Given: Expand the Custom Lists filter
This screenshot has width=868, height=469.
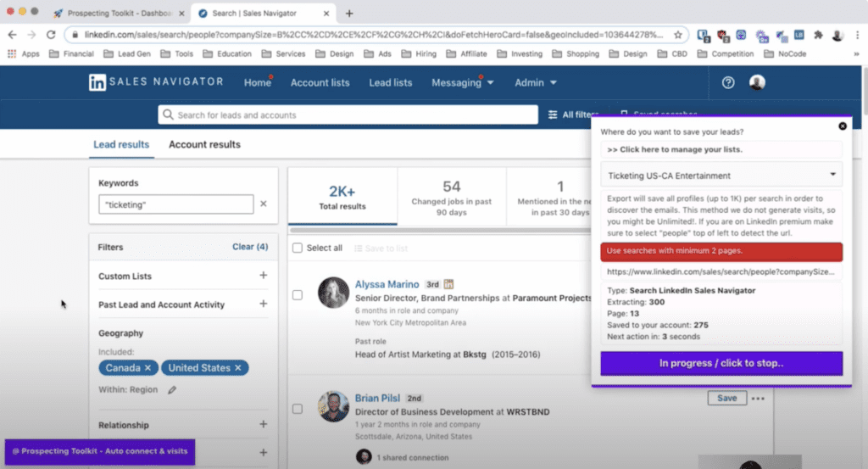Looking at the screenshot, I should pyautogui.click(x=264, y=275).
